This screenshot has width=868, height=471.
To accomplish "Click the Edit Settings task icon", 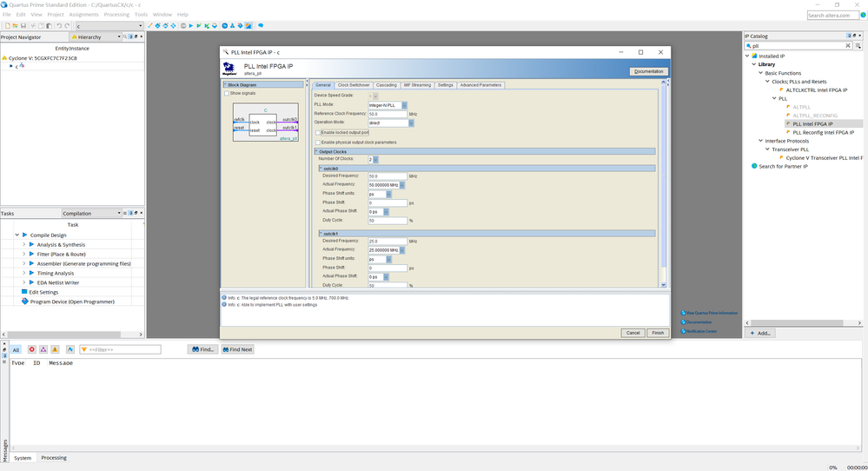I will (24, 292).
